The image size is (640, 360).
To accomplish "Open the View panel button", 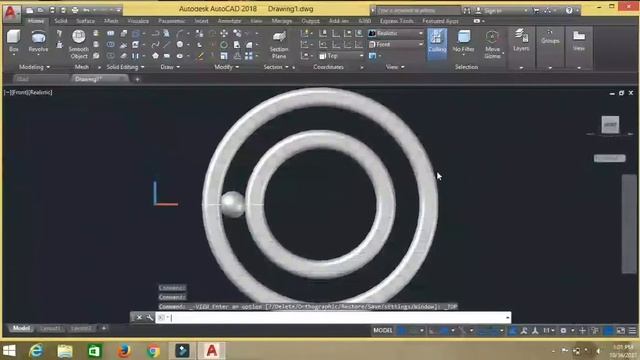I will point(579,40).
